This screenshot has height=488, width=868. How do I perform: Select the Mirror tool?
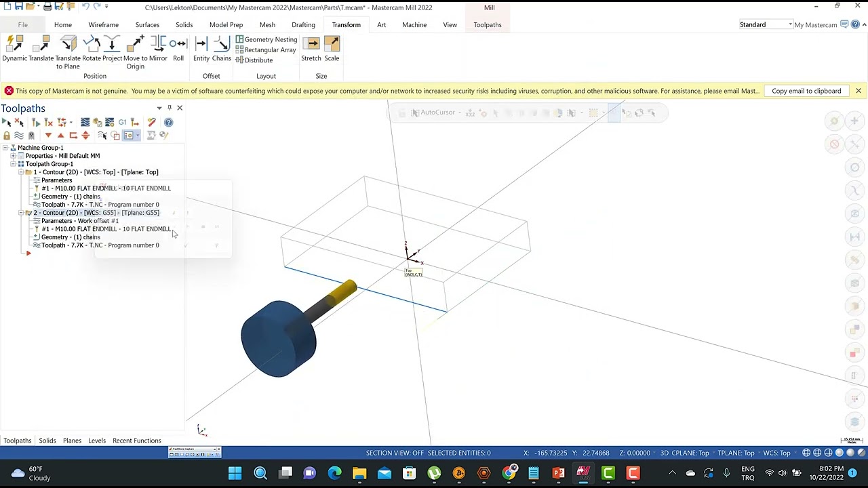pyautogui.click(x=158, y=49)
